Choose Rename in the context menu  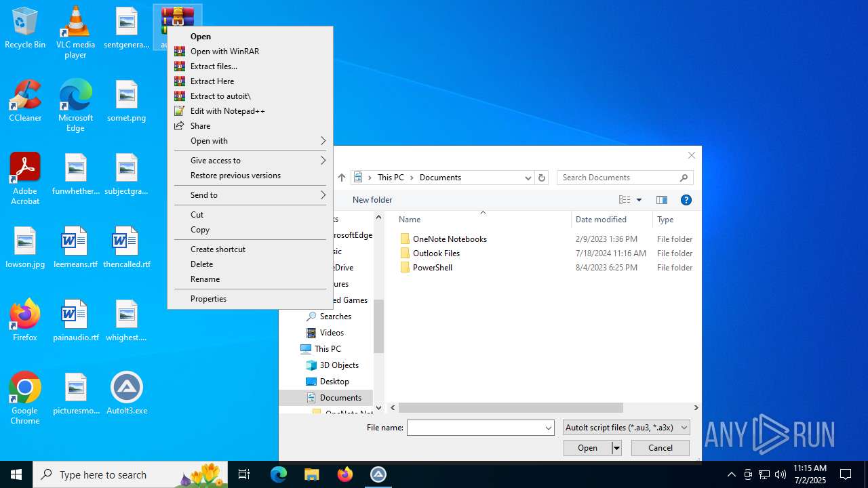coord(250,279)
